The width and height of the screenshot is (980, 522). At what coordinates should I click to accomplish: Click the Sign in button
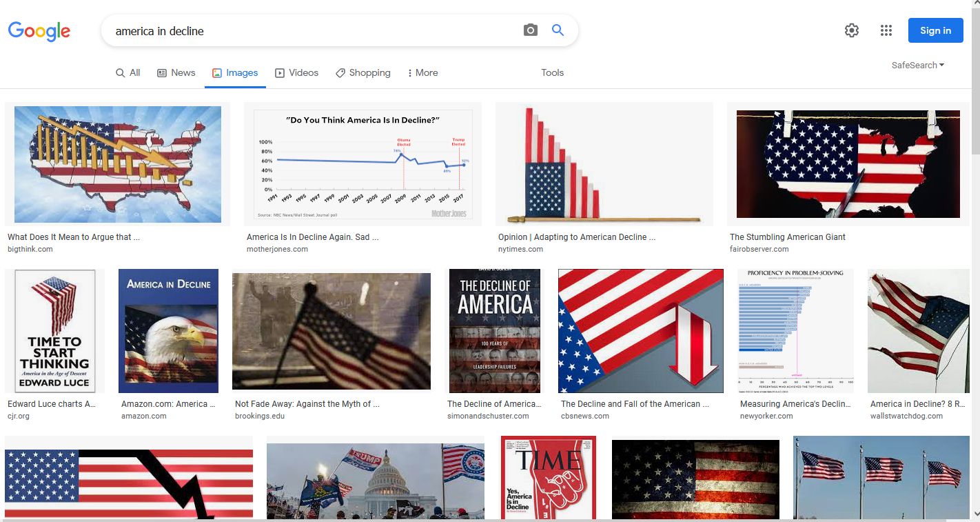(935, 30)
